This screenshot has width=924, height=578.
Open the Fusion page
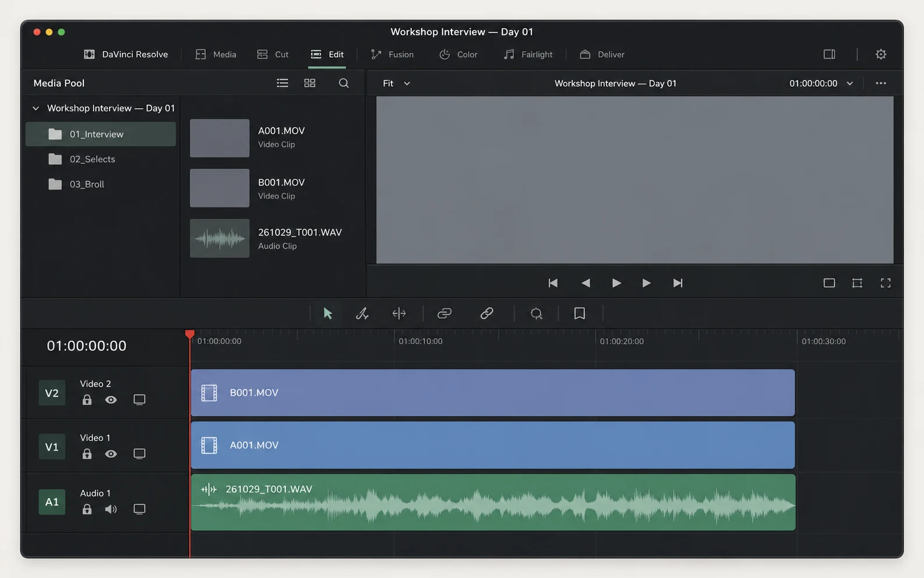tap(392, 54)
